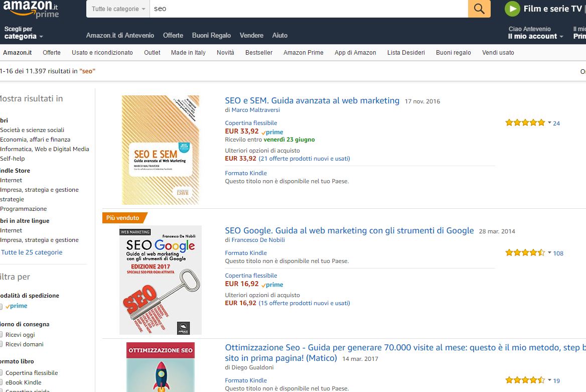The height and width of the screenshot is (392, 586).
Task: Select the Amazon Prime tab
Action: coord(304,53)
